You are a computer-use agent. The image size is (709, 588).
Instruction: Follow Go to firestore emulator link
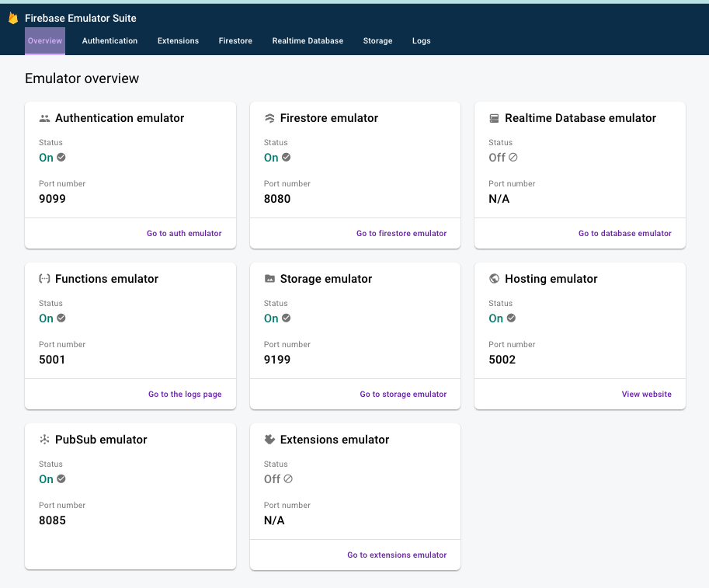tap(401, 233)
